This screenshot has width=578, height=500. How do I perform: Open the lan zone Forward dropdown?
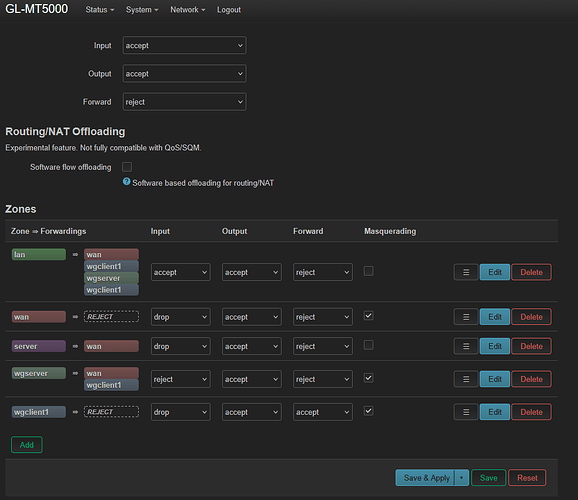tap(323, 272)
